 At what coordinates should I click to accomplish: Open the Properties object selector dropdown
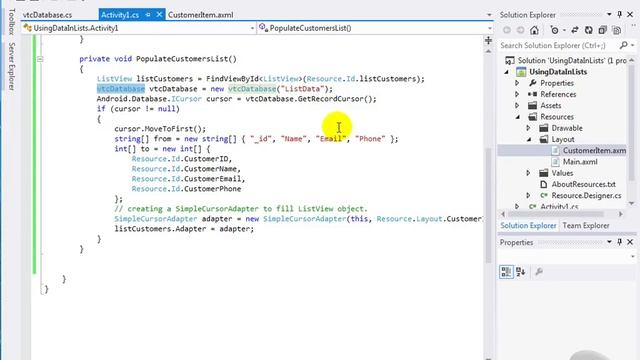coord(633,256)
